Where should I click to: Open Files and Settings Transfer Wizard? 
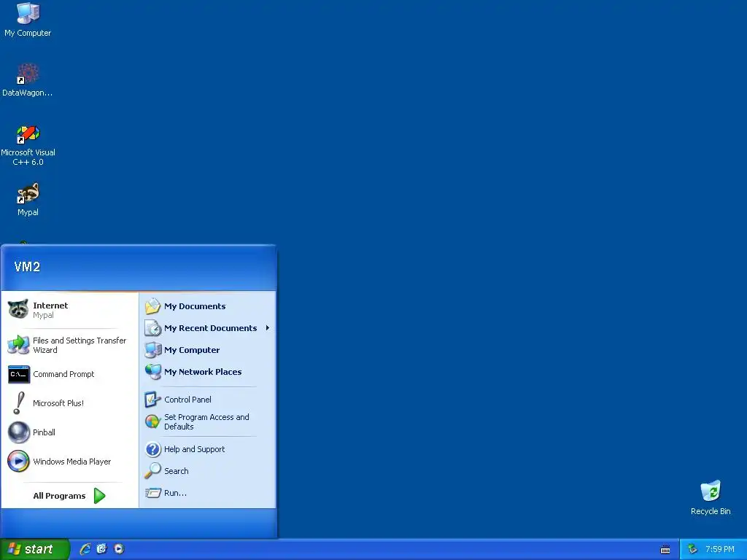click(x=70, y=345)
